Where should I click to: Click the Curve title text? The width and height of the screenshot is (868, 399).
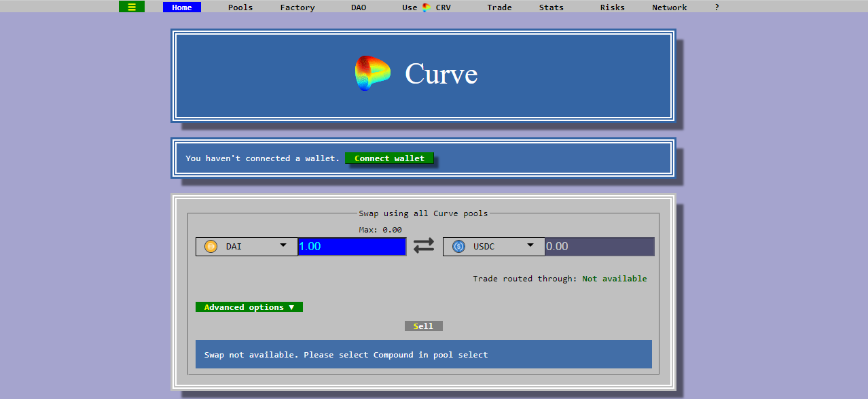coord(441,73)
